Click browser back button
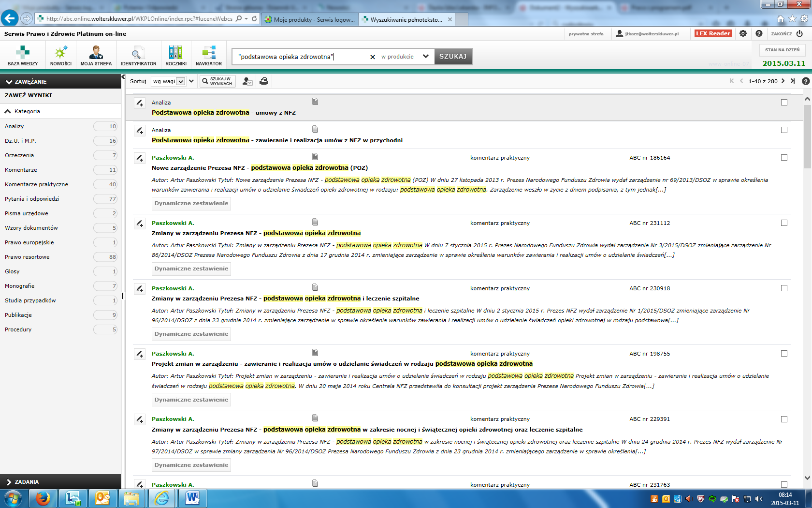Image resolution: width=812 pixels, height=508 pixels. [x=10, y=18]
